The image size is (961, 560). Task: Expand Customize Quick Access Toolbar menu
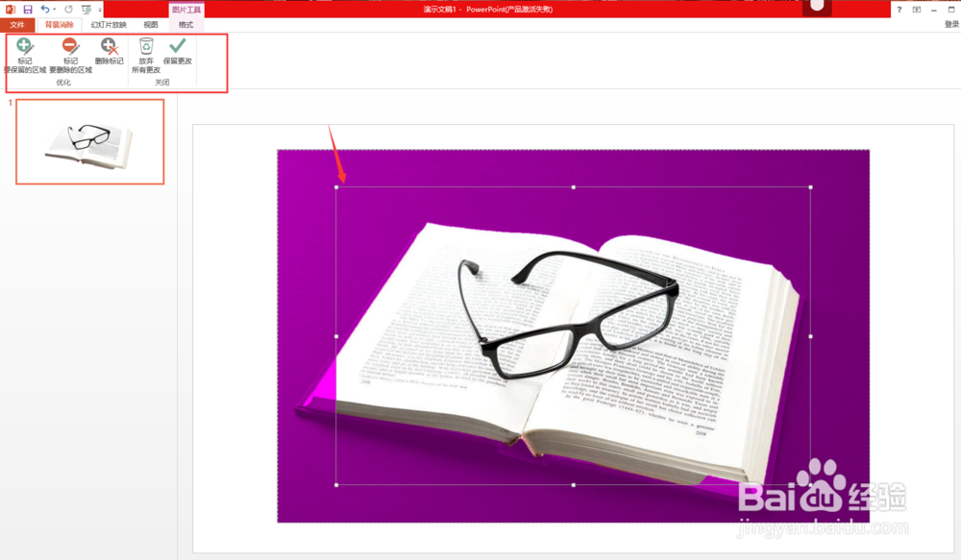pyautogui.click(x=100, y=10)
